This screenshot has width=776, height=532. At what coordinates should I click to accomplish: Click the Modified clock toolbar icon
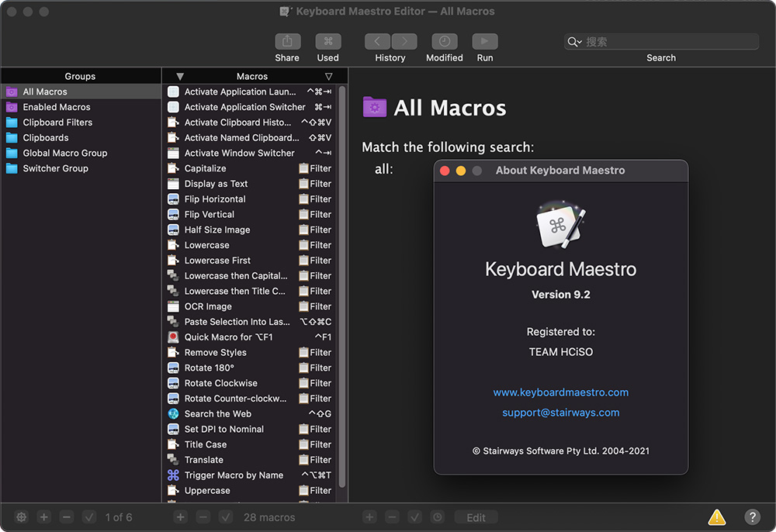pyautogui.click(x=445, y=42)
